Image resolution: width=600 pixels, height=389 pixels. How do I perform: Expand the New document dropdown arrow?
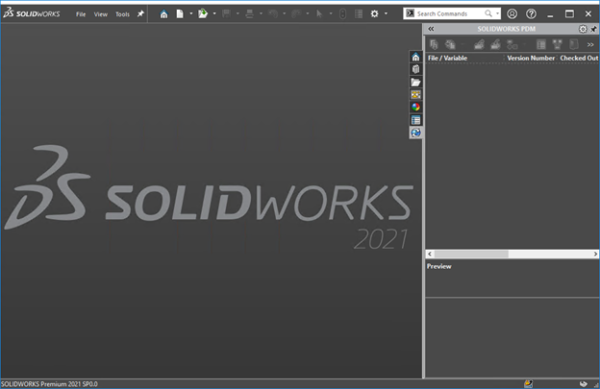pyautogui.click(x=191, y=14)
